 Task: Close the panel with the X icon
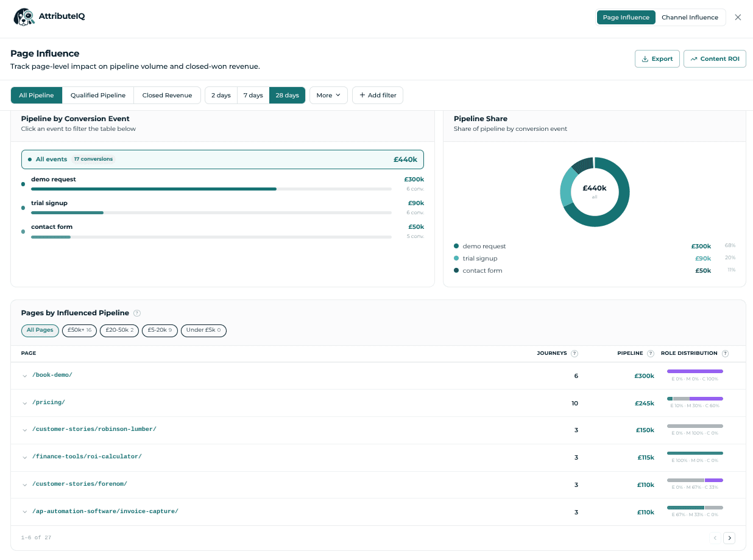[x=738, y=17]
